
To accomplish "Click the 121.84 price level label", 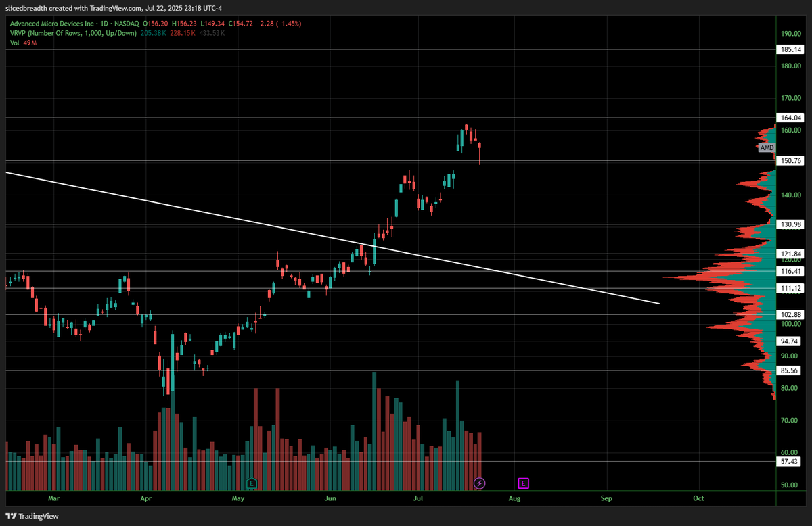I will tap(791, 254).
